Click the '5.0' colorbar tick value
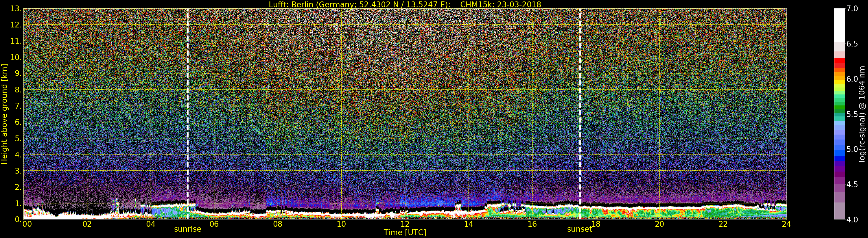The height and width of the screenshot is (238, 868). [852, 149]
